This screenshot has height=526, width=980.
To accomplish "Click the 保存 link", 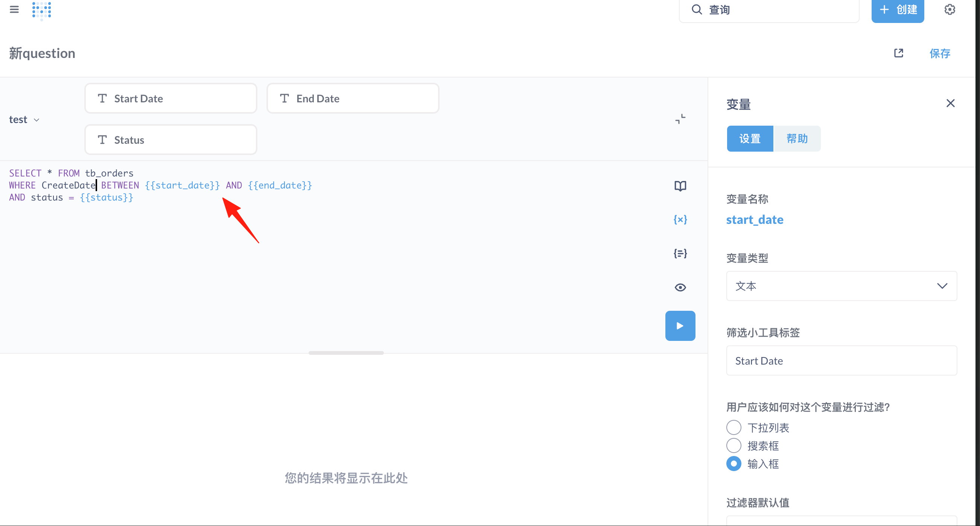I will 940,53.
